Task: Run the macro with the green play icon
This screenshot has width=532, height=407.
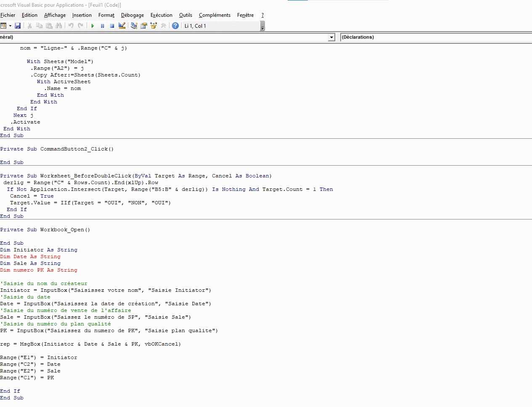Action: click(x=93, y=26)
